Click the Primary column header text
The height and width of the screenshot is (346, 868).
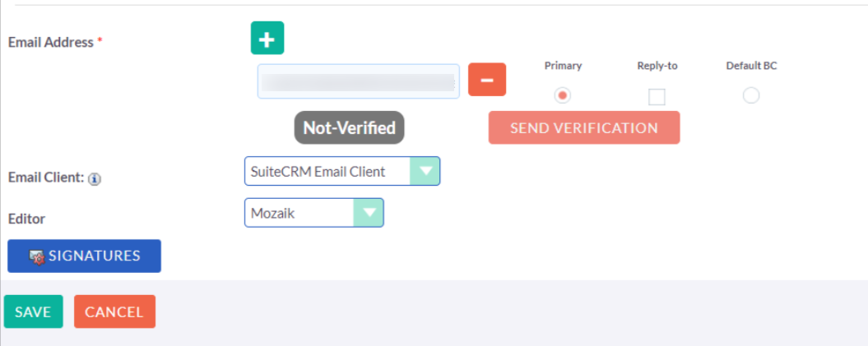(563, 66)
